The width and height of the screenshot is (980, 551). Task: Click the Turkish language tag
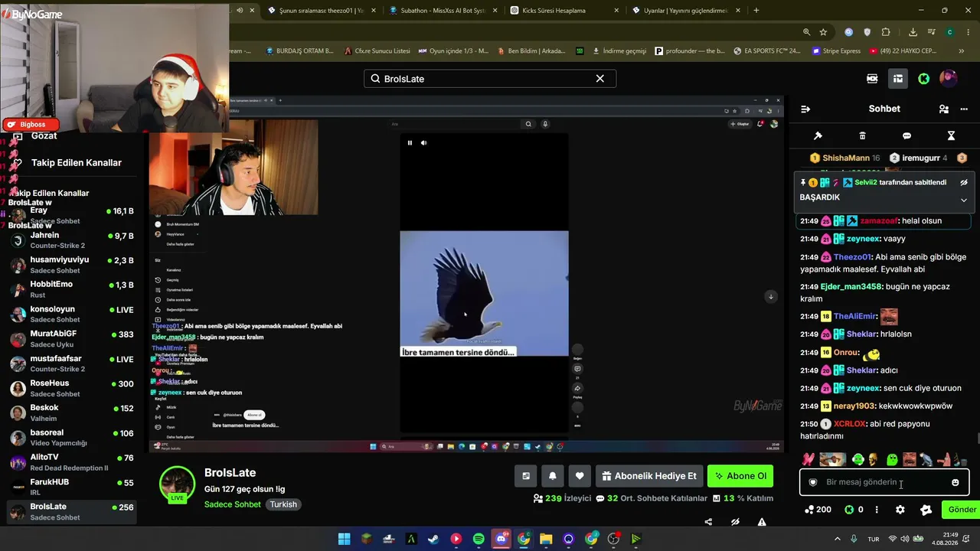point(283,505)
